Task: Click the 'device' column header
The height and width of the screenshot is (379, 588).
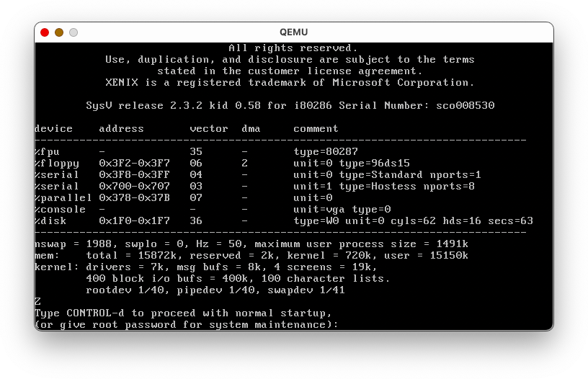Action: coord(53,128)
